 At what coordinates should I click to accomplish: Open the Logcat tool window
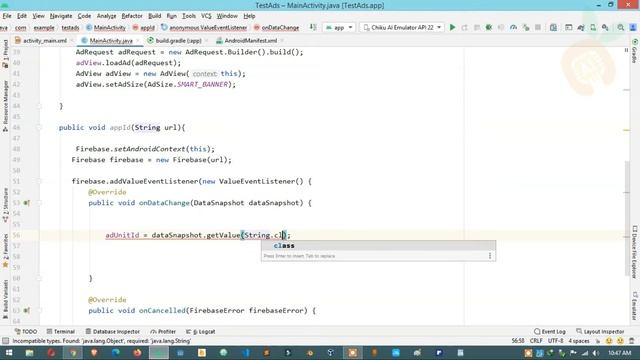200,331
